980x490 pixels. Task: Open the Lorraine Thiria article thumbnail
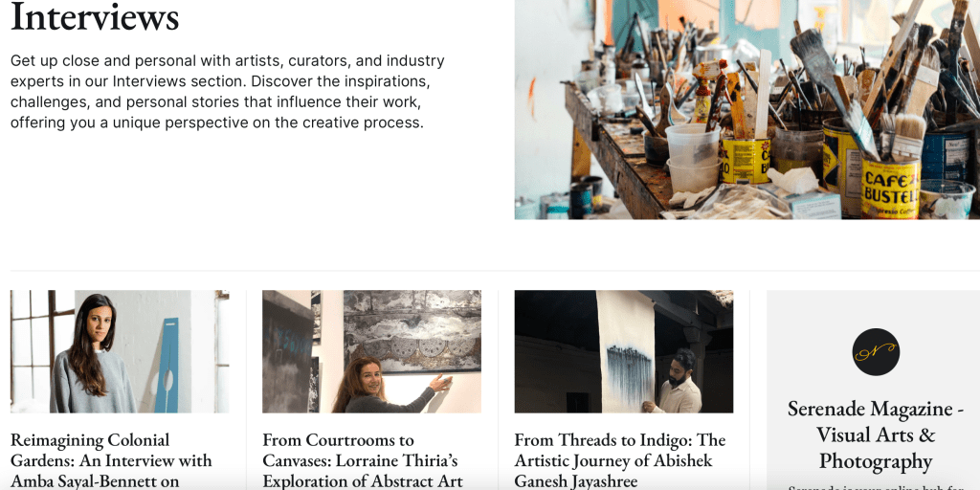[371, 351]
